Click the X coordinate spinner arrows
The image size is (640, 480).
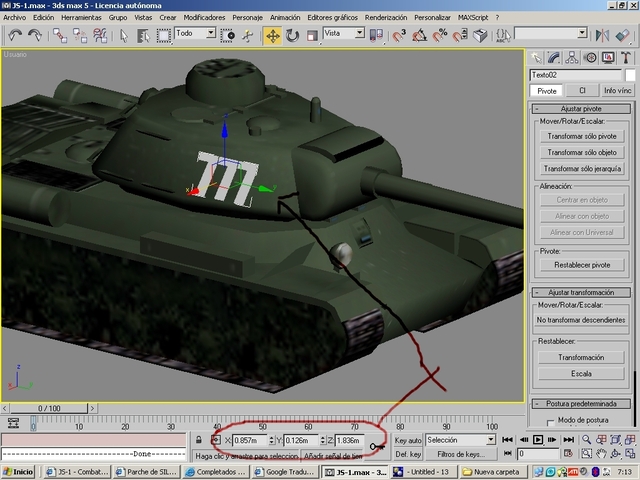tap(271, 440)
